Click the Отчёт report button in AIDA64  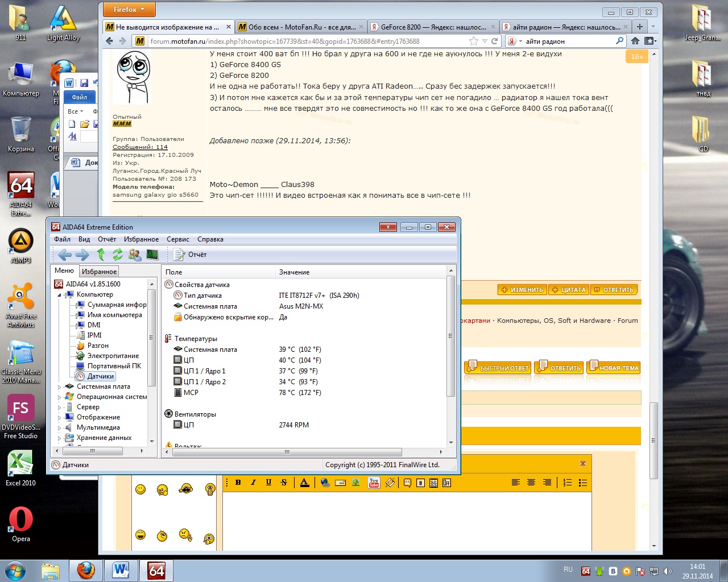point(190,255)
